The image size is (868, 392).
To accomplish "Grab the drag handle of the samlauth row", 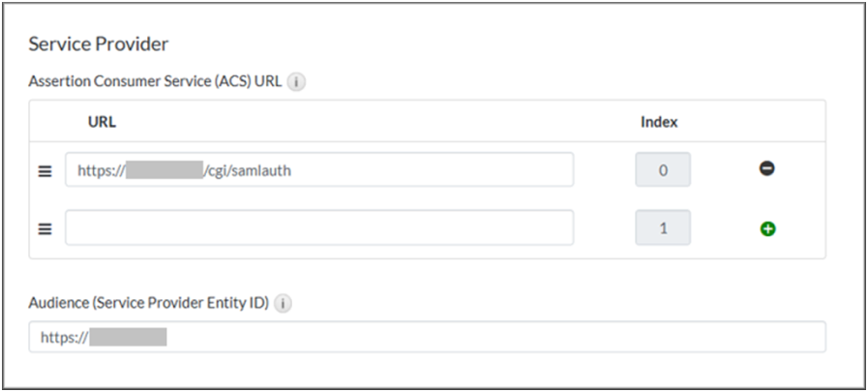I will 45,170.
